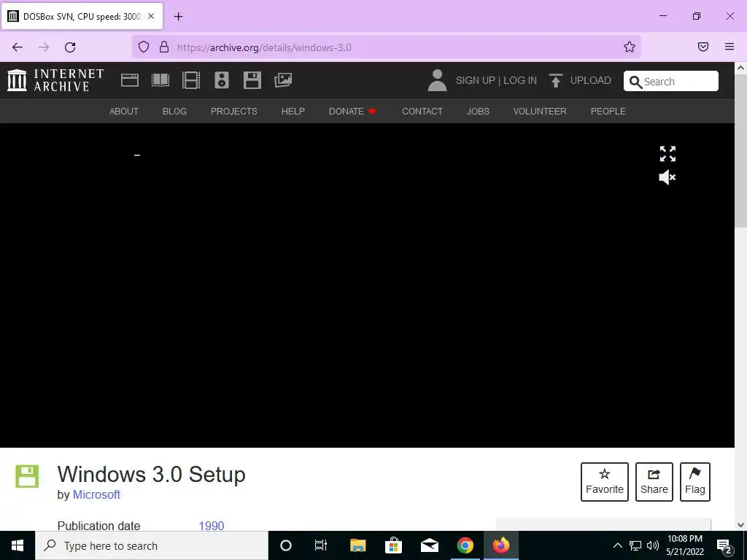This screenshot has width=747, height=560.
Task: Open Google Chrome from the taskbar
Action: [465, 545]
